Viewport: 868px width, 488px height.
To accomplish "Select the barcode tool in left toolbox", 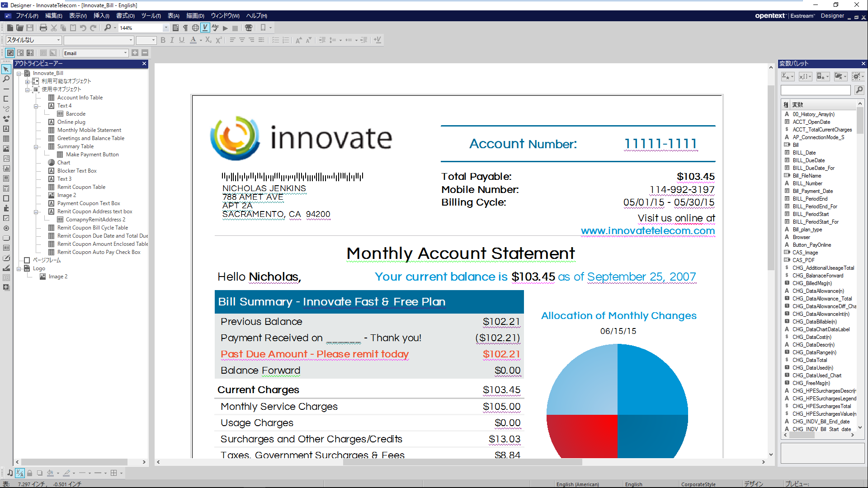I will coord(6,248).
